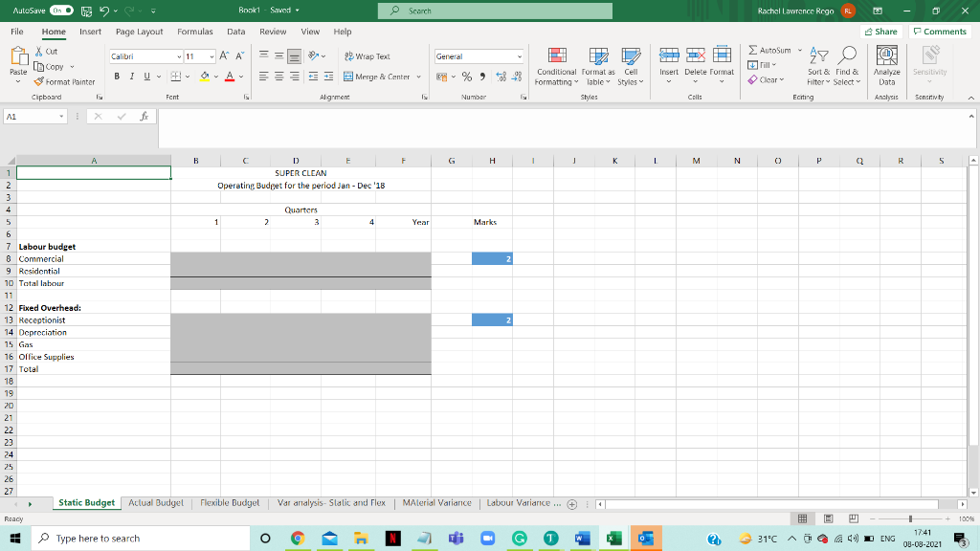Open the General number format dropdown

pyautogui.click(x=520, y=56)
